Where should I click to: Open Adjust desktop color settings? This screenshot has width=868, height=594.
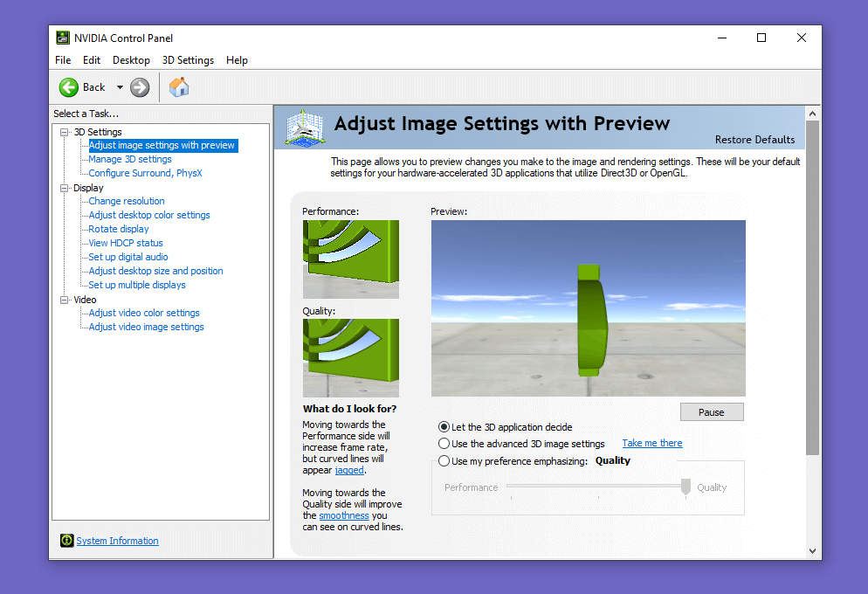(x=149, y=215)
